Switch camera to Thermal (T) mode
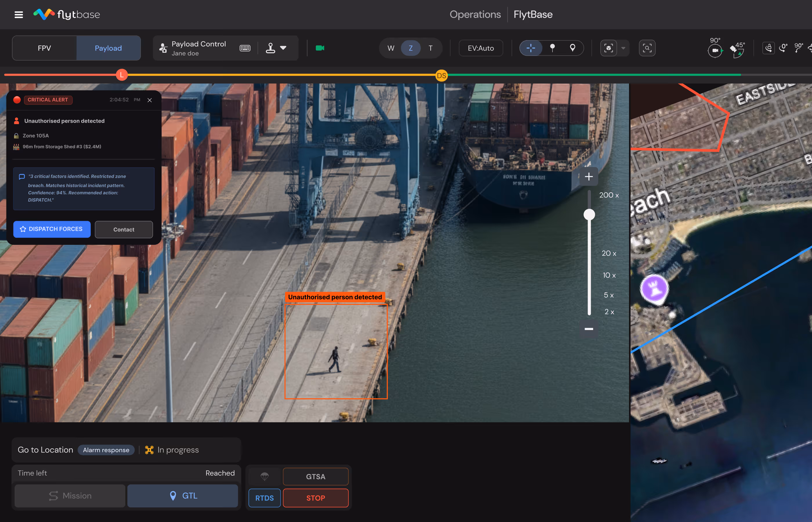The image size is (812, 522). (430, 48)
